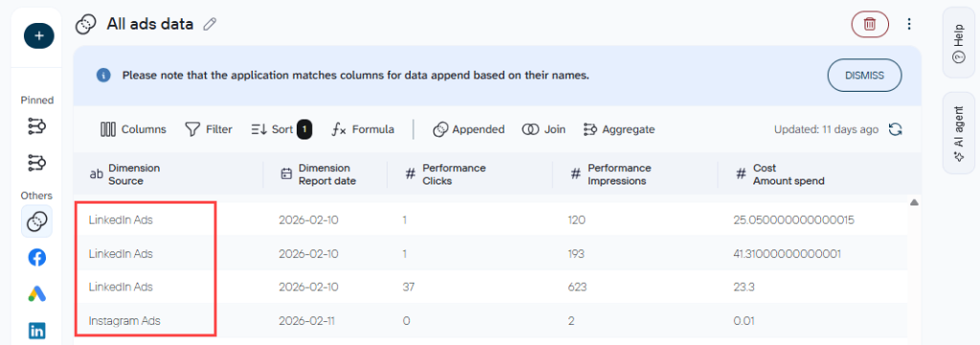The image size is (980, 345).
Task: Click the All ads data title
Action: click(x=150, y=24)
